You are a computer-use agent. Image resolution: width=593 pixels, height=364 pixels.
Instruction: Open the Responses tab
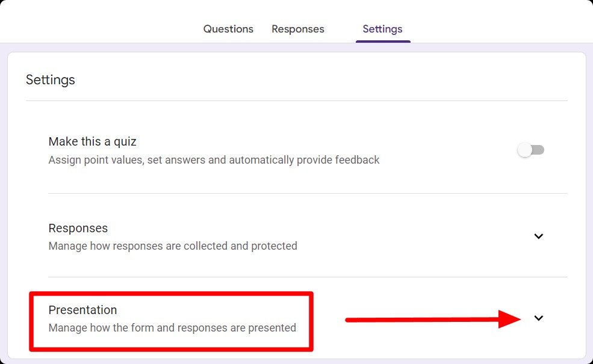click(298, 28)
